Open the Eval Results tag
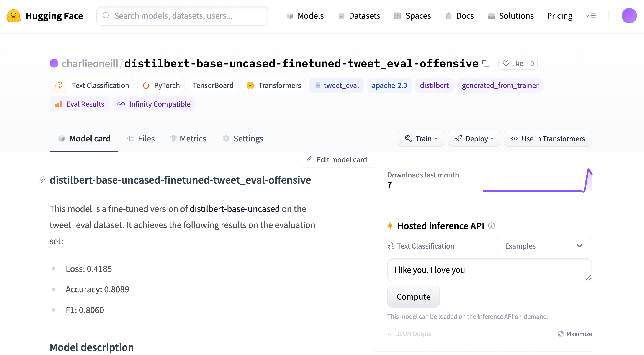 [x=80, y=104]
